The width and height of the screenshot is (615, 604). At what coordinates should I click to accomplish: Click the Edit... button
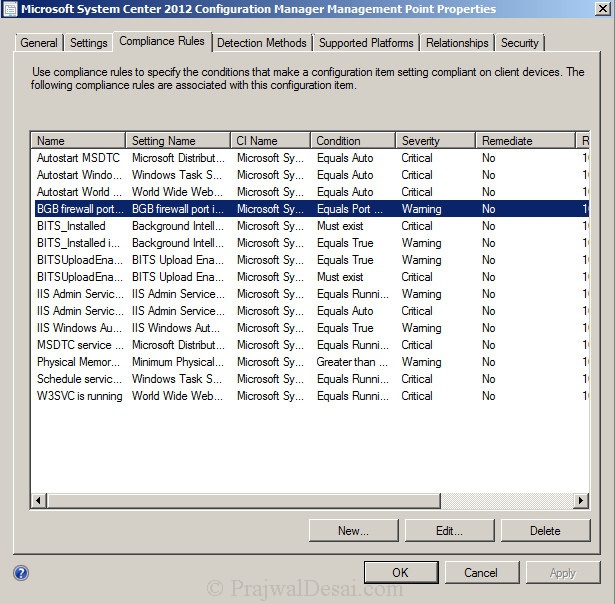(x=449, y=531)
